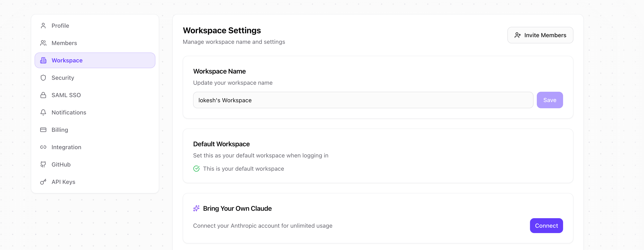644x250 pixels.
Task: Open the API Keys settings
Action: coord(63,182)
